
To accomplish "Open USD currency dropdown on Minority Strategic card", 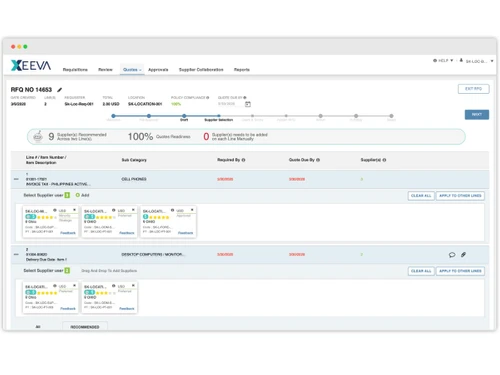I will pyautogui.click(x=63, y=211).
